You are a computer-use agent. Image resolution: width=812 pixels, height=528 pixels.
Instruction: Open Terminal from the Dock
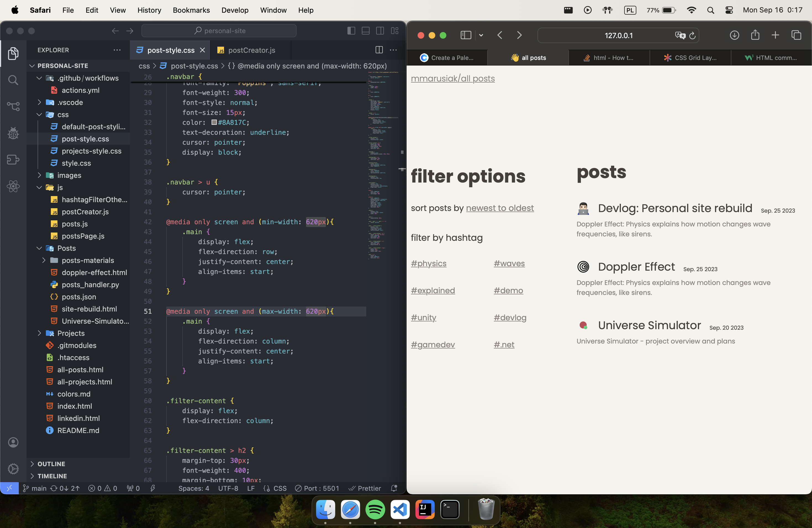pos(450,509)
